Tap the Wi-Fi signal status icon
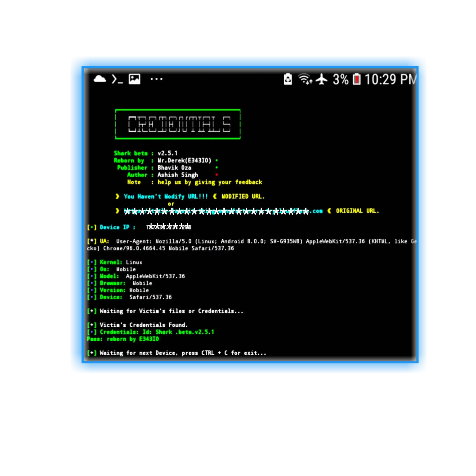The image size is (476, 476). coord(305,79)
